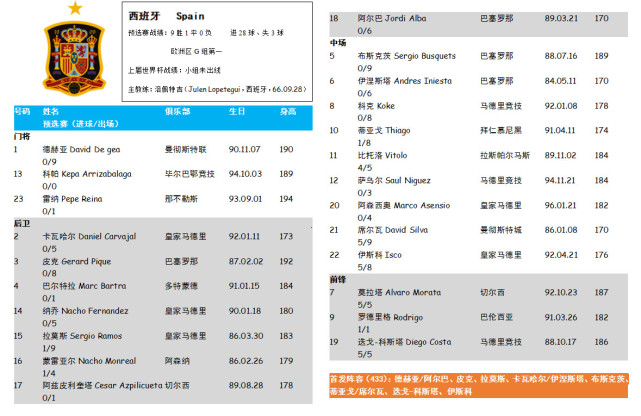Click qualifier stat 4/5 under Vitolo
Image resolution: width=641 pixels, height=416 pixels.
(x=365, y=168)
